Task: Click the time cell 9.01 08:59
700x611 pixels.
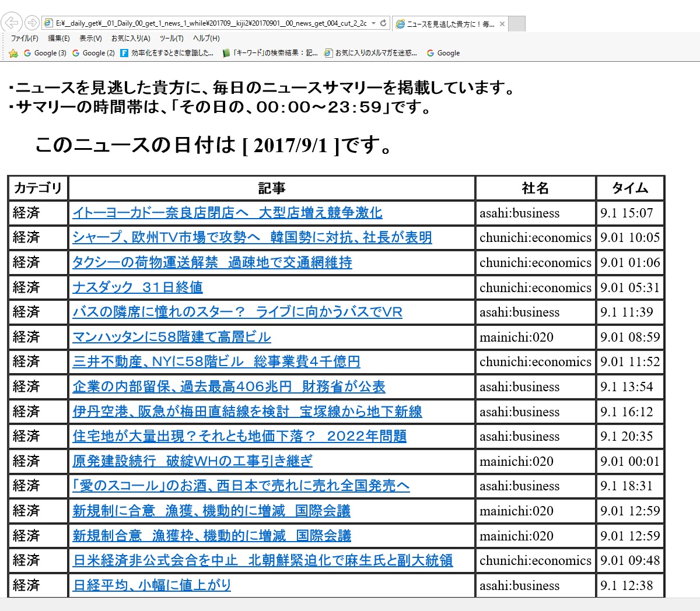Action: [x=630, y=337]
